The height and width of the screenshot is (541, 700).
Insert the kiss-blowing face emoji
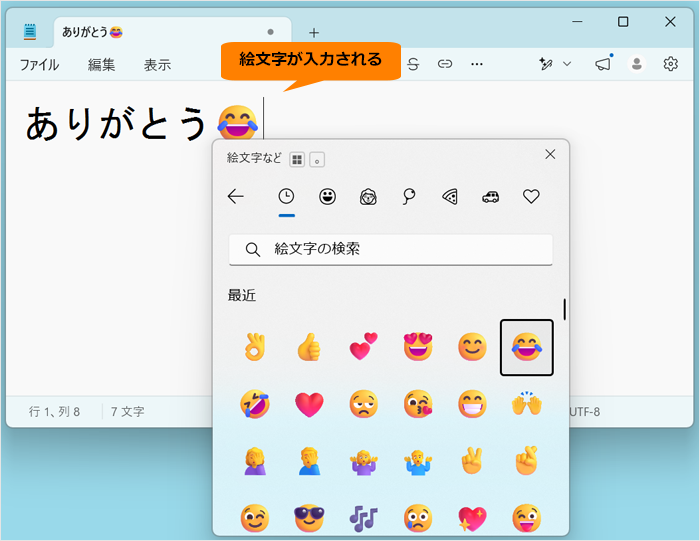[418, 404]
